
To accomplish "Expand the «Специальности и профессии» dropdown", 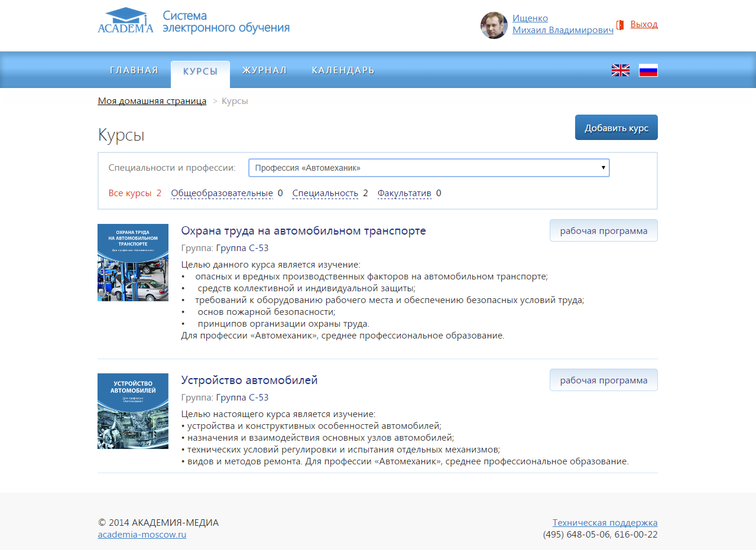I will click(429, 168).
